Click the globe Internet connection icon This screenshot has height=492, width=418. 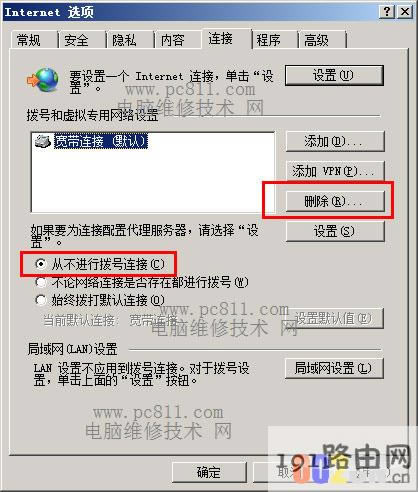coord(43,80)
